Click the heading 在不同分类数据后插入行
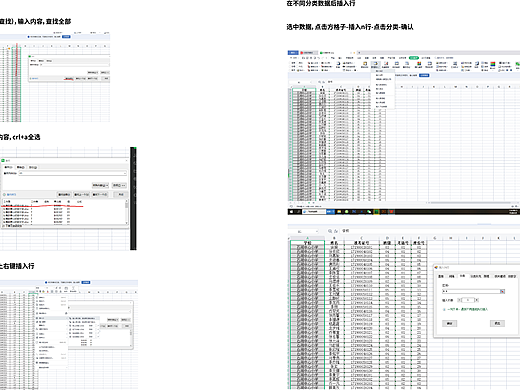This screenshot has height=390, width=520. [x=321, y=3]
